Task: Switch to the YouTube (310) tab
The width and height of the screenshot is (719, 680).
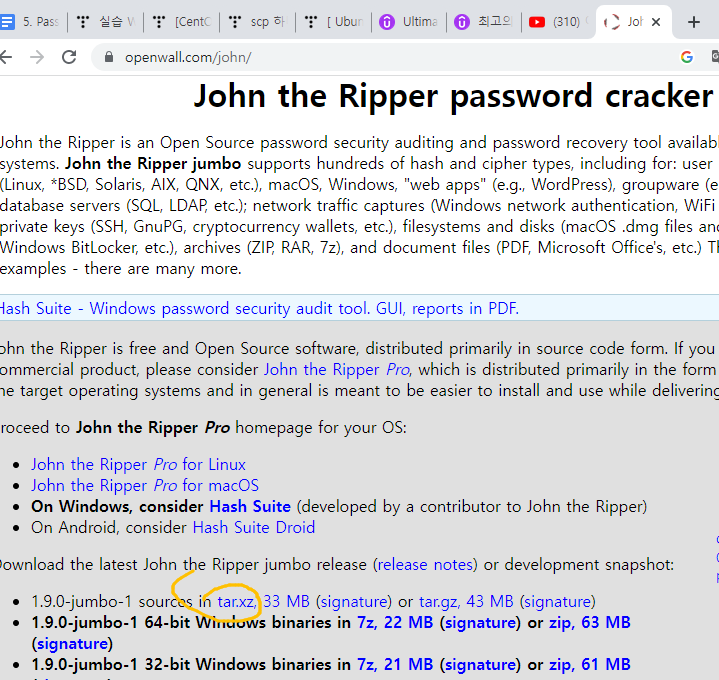Action: click(x=559, y=22)
